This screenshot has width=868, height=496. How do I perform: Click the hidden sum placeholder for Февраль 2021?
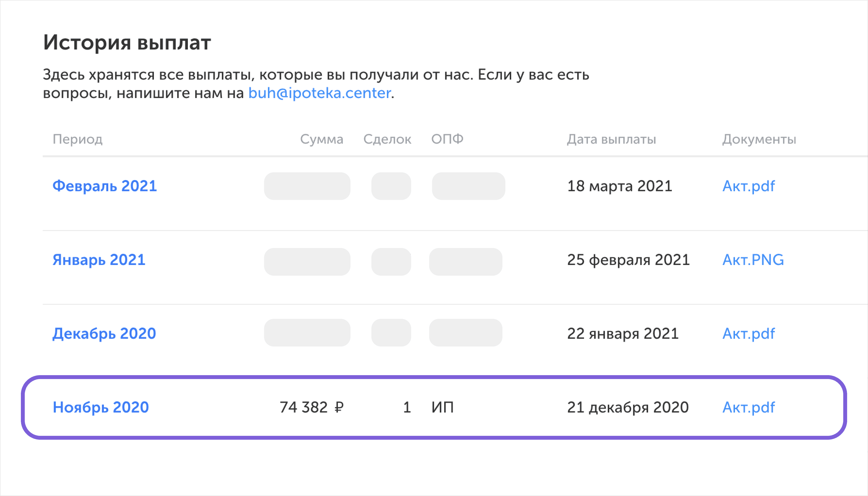(x=307, y=186)
